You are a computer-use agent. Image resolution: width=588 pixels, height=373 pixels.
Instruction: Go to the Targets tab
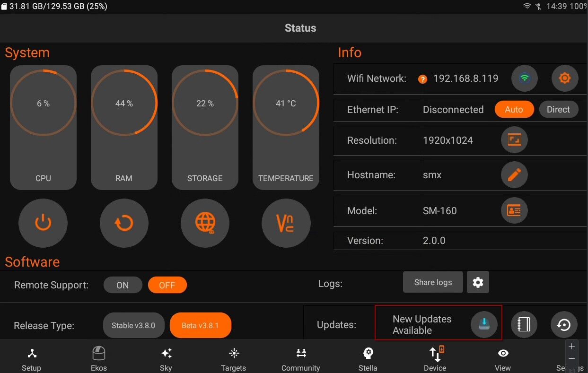[x=234, y=359]
